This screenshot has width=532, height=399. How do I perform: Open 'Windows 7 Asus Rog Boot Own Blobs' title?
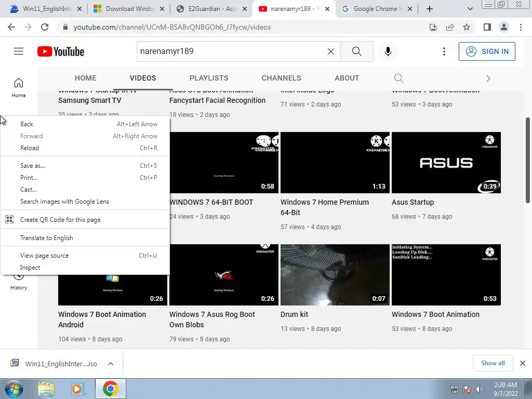(212, 320)
